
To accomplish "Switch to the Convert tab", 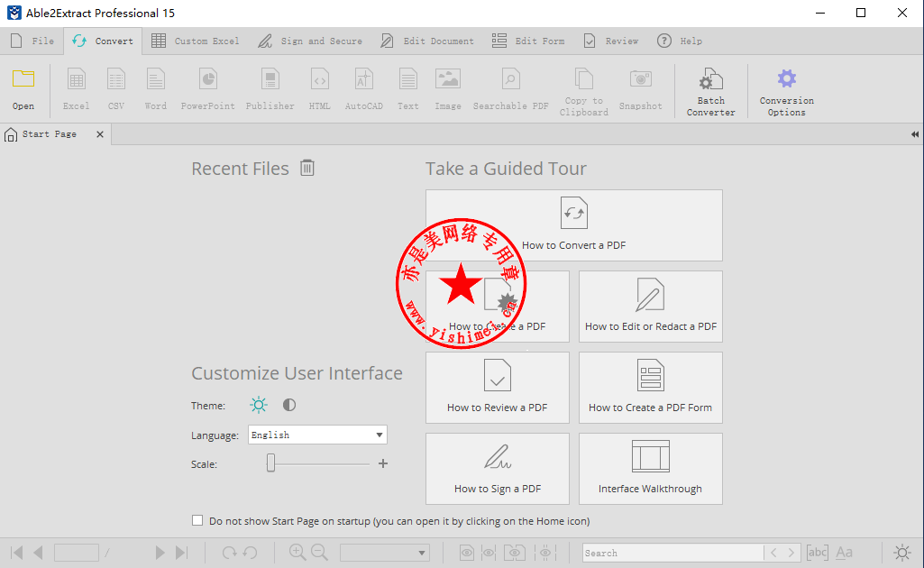I will click(103, 41).
